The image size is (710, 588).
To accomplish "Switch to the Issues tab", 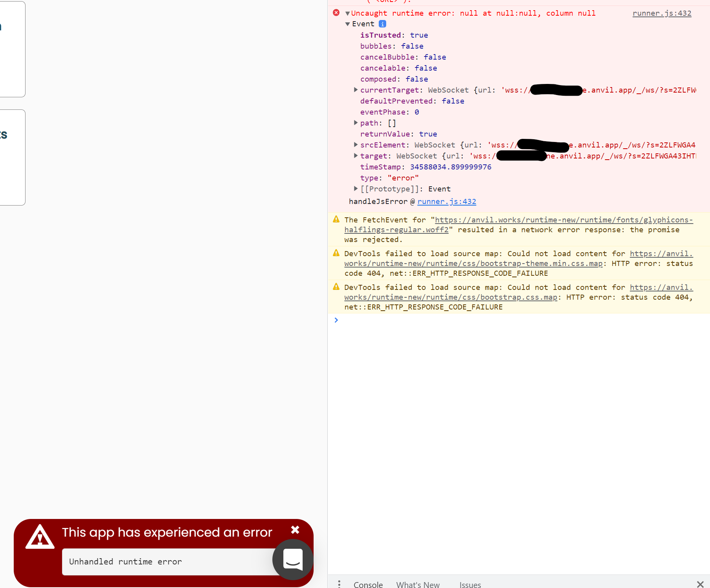I will coord(470,584).
